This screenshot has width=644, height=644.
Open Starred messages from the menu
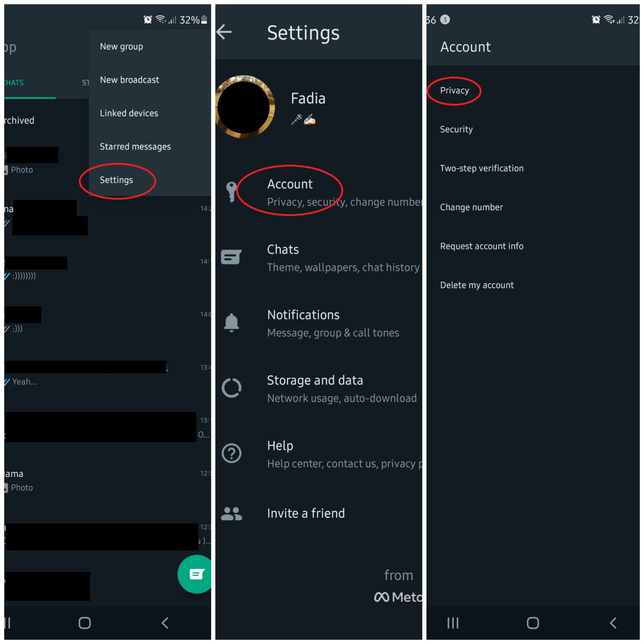135,146
